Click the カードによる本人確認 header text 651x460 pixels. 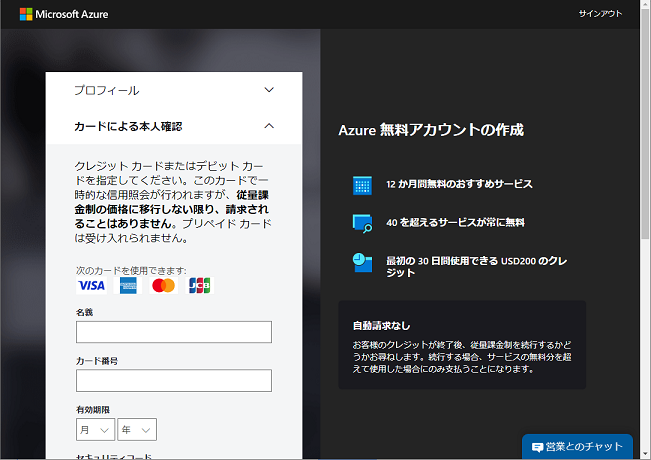pyautogui.click(x=128, y=126)
